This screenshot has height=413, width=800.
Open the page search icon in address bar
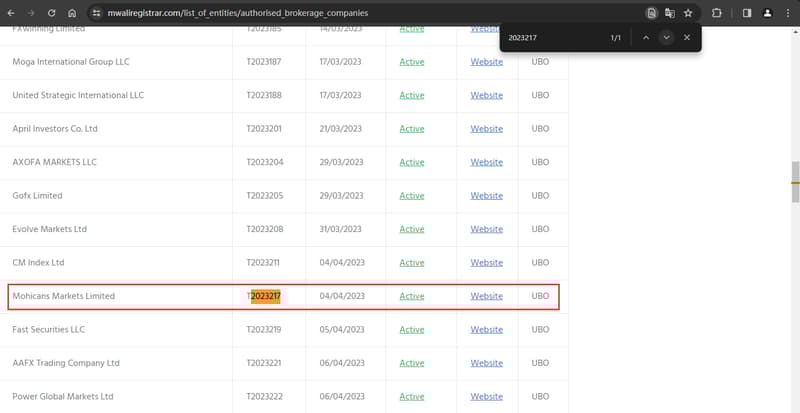(x=652, y=13)
